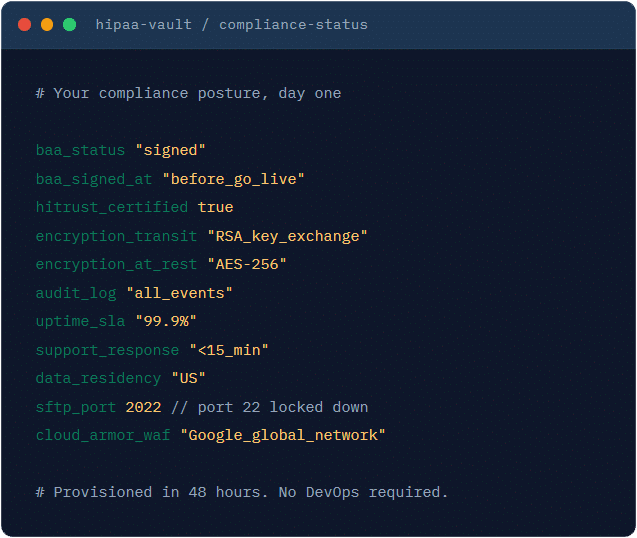Select the key 'support_response'
This screenshot has height=538, width=637.
(x=107, y=350)
